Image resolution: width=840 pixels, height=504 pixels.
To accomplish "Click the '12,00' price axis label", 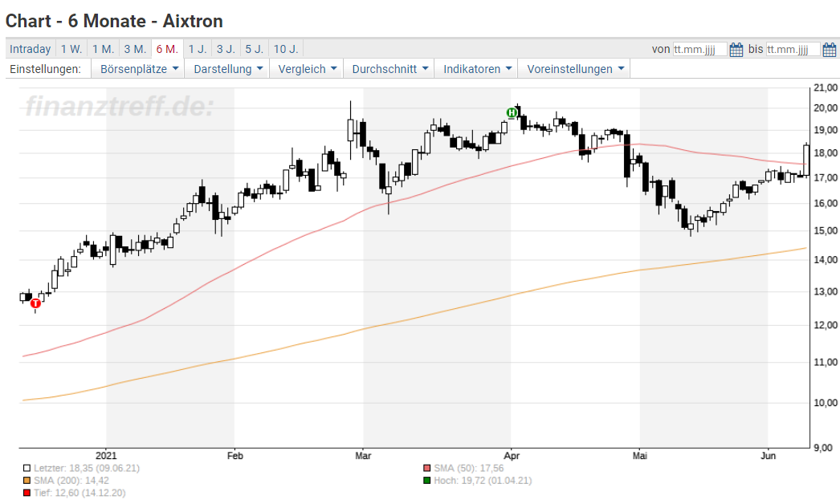I will click(826, 325).
